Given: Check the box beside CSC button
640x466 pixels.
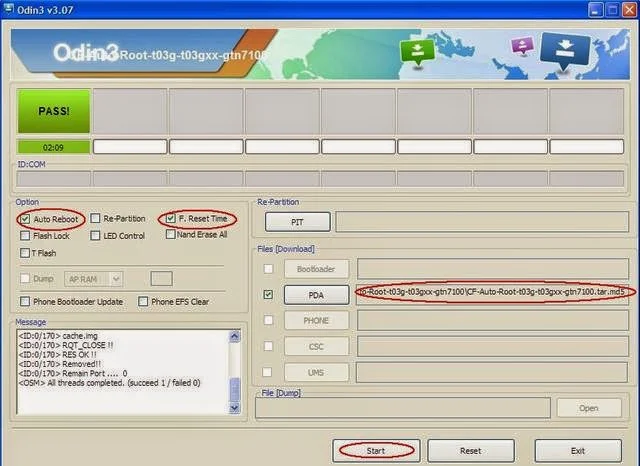Looking at the screenshot, I should pyautogui.click(x=268, y=346).
